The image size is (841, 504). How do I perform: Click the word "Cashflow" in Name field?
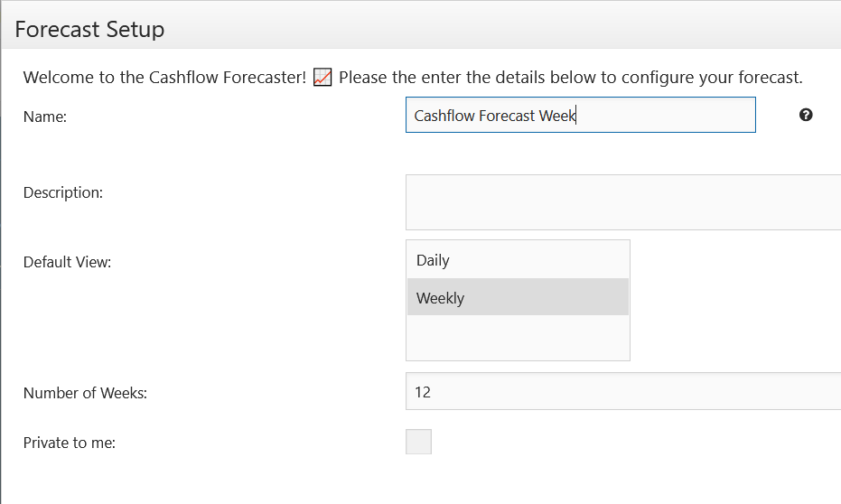(x=444, y=116)
